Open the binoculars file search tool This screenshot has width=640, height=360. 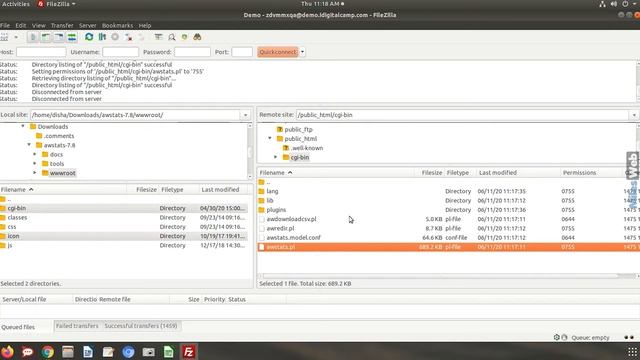click(197, 37)
